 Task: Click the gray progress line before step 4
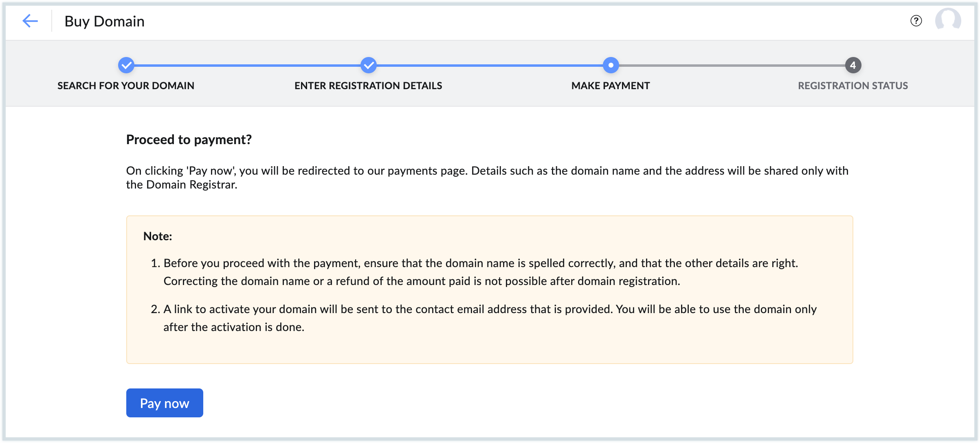coord(732,65)
